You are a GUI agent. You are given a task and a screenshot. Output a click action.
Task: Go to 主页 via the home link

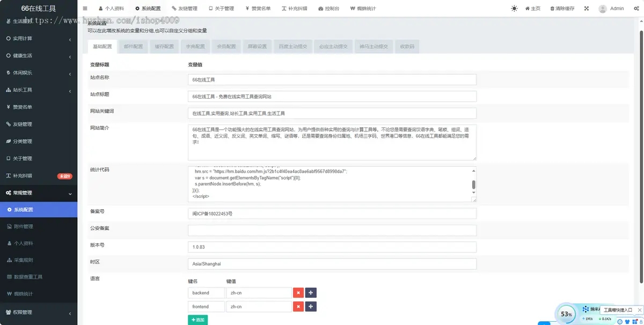pyautogui.click(x=532, y=9)
